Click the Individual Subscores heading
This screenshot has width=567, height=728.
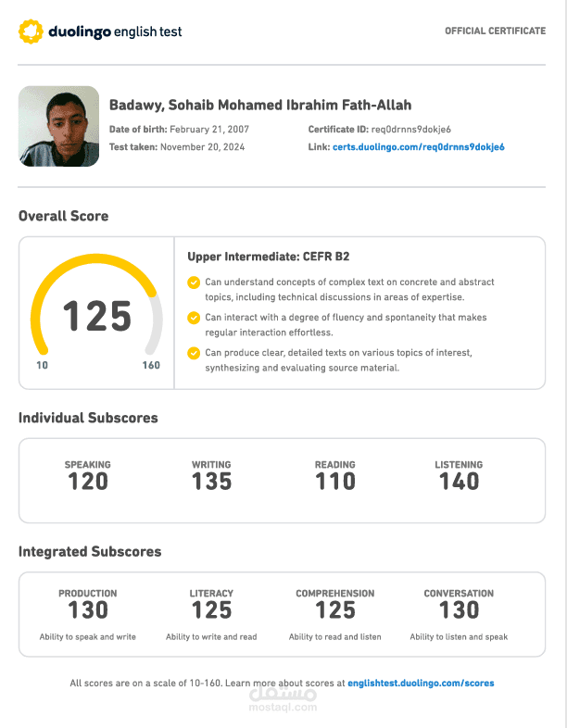coord(88,418)
